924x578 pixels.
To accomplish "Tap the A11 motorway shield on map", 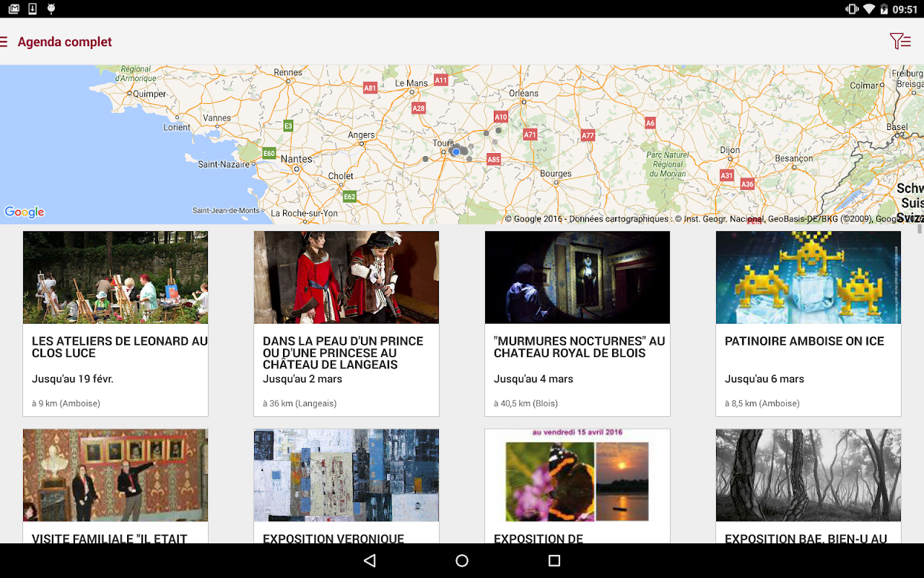I will 441,80.
